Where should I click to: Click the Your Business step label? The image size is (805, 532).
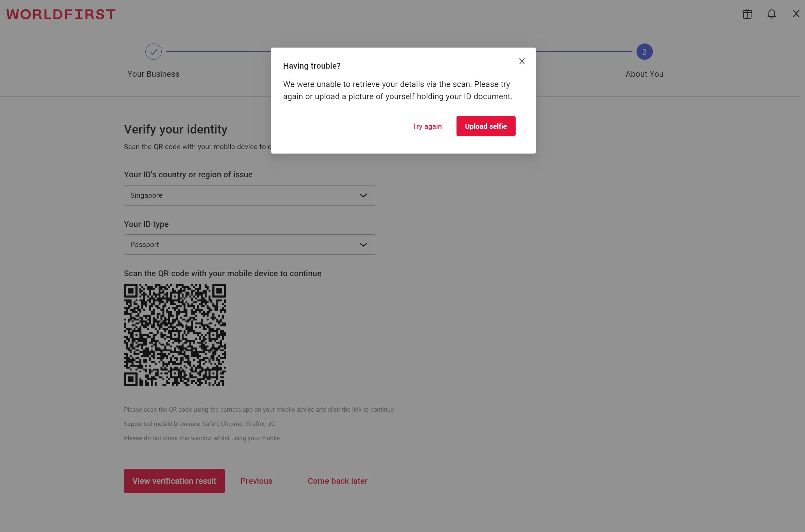[153, 74]
